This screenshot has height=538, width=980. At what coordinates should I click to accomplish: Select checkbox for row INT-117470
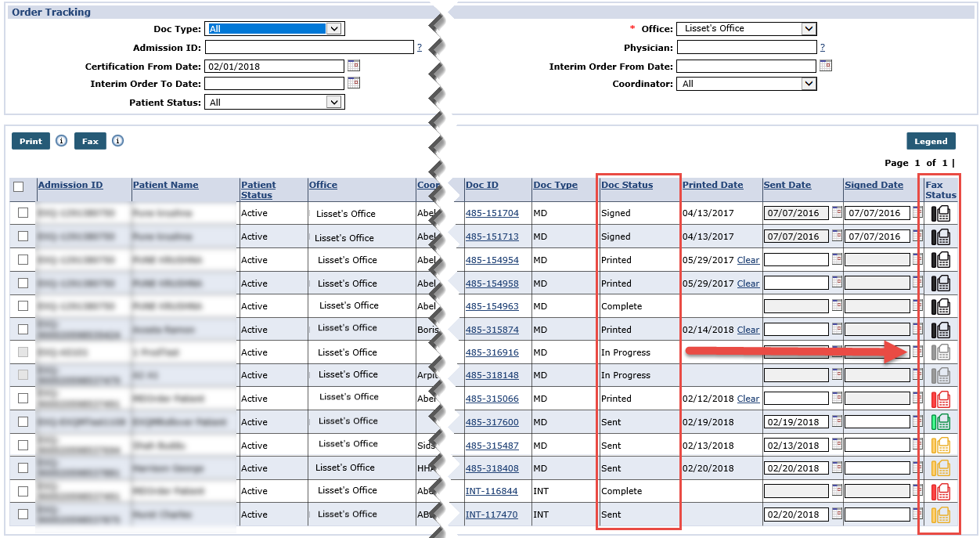pyautogui.click(x=23, y=515)
